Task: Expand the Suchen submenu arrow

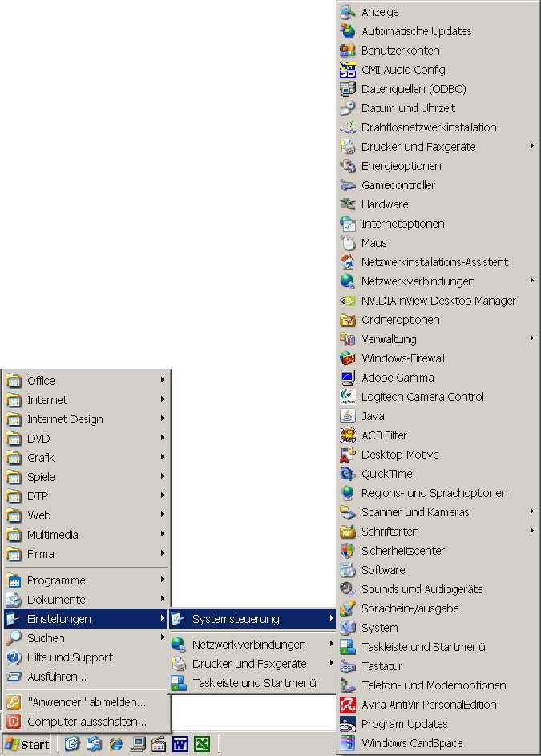Action: click(x=163, y=637)
